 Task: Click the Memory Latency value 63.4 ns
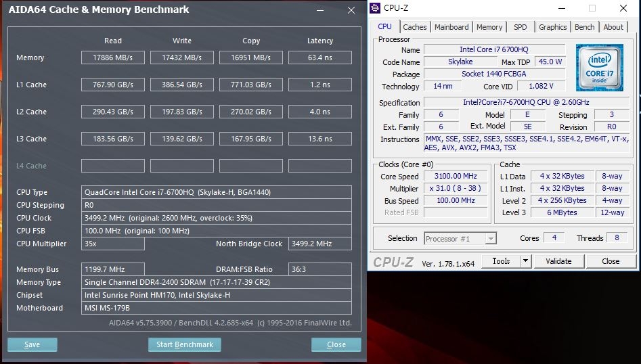pos(320,58)
